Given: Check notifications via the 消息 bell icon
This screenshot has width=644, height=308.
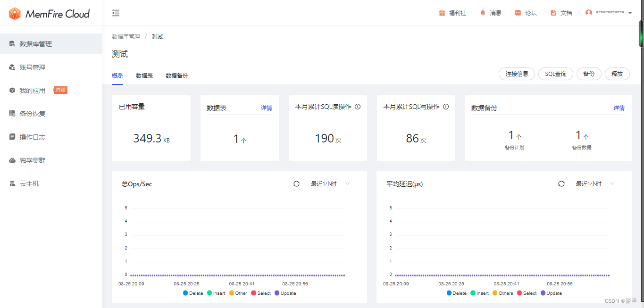Looking at the screenshot, I should [x=483, y=13].
